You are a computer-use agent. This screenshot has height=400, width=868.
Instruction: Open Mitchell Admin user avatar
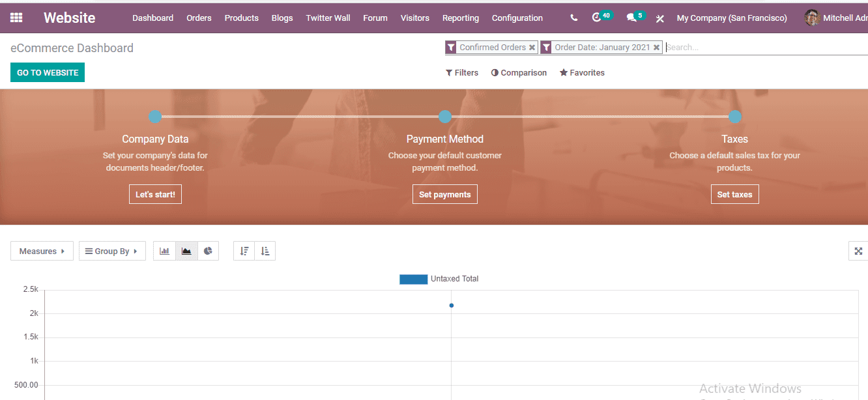812,18
